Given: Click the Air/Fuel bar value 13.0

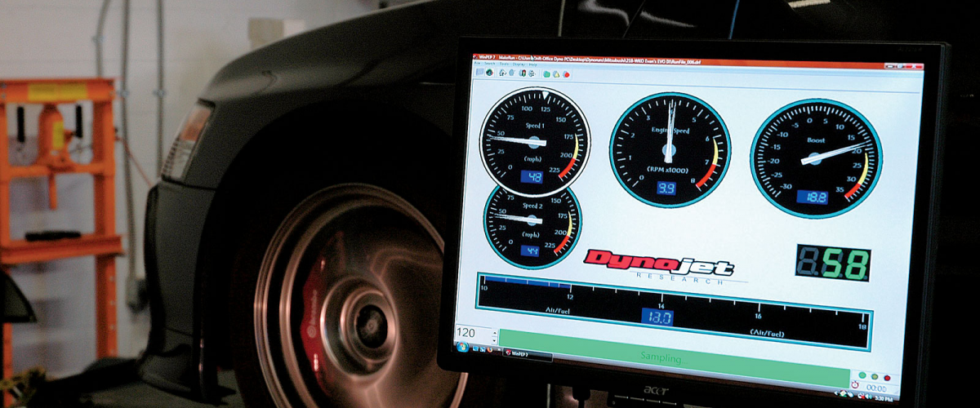Looking at the screenshot, I should (657, 317).
